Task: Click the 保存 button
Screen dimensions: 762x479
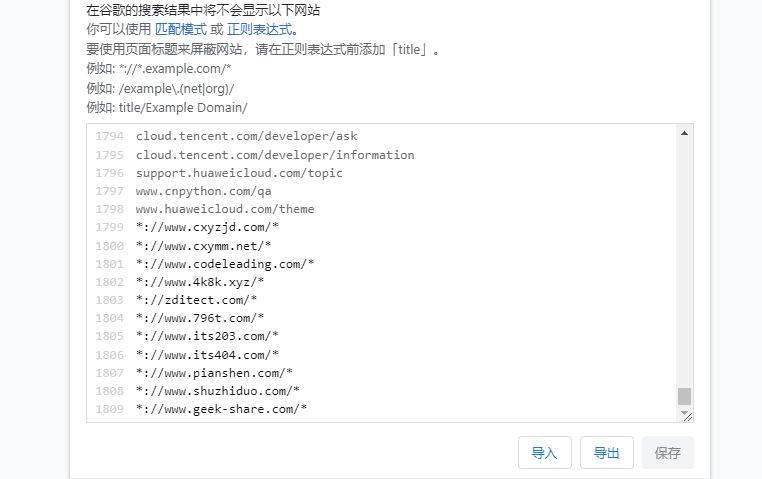Action: (667, 453)
